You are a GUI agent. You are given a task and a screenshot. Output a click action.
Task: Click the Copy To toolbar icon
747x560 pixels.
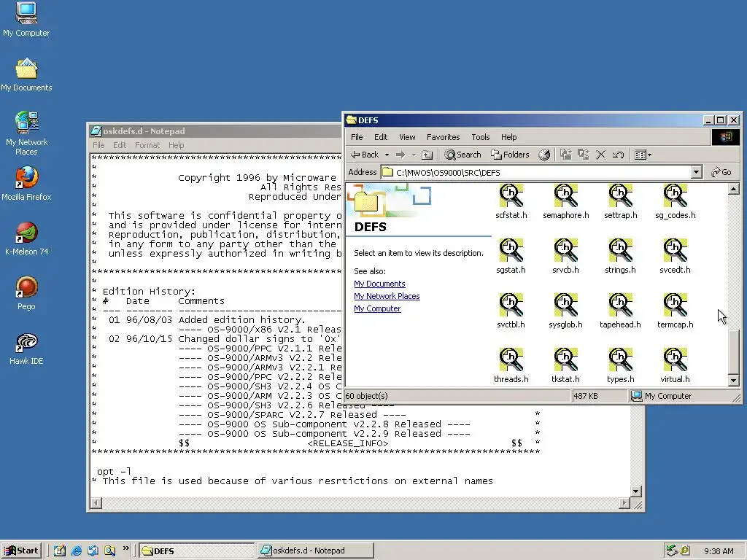coord(583,155)
